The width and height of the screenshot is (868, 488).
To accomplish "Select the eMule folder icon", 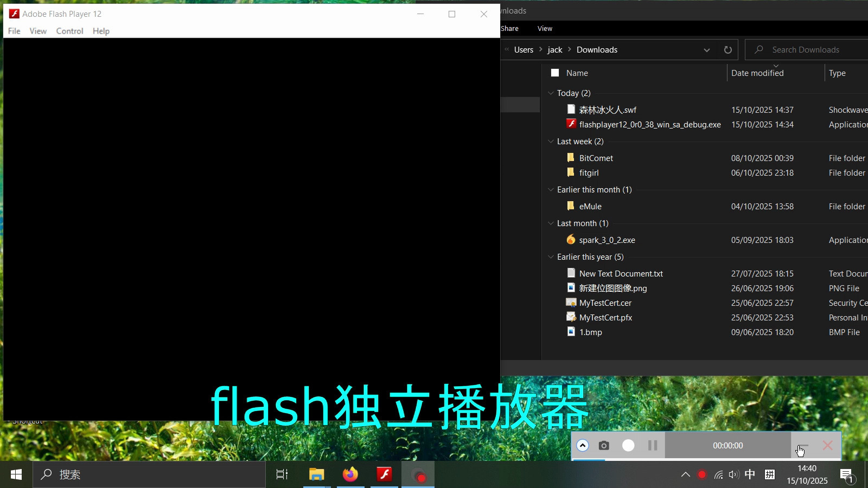I will pyautogui.click(x=571, y=206).
